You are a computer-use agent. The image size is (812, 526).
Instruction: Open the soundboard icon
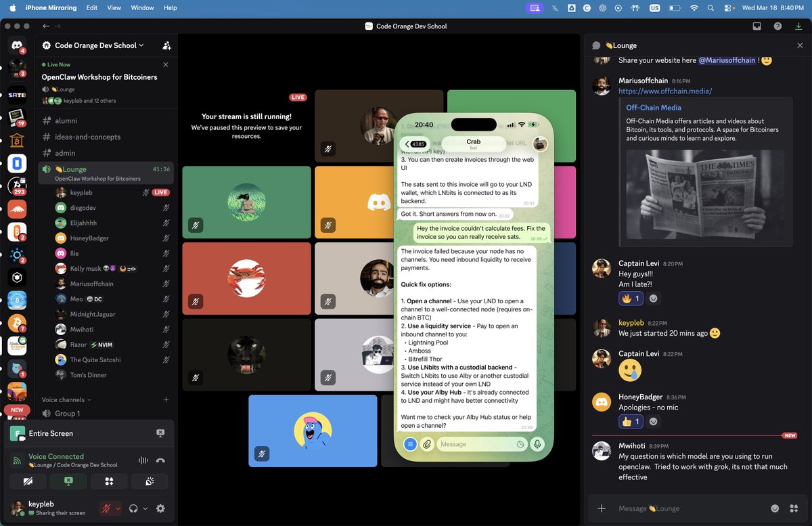(149, 482)
